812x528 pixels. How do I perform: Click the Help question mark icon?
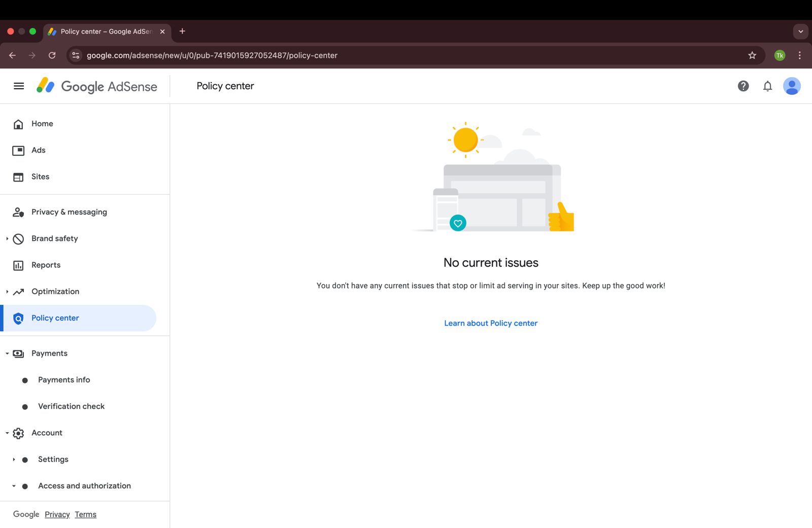[743, 86]
